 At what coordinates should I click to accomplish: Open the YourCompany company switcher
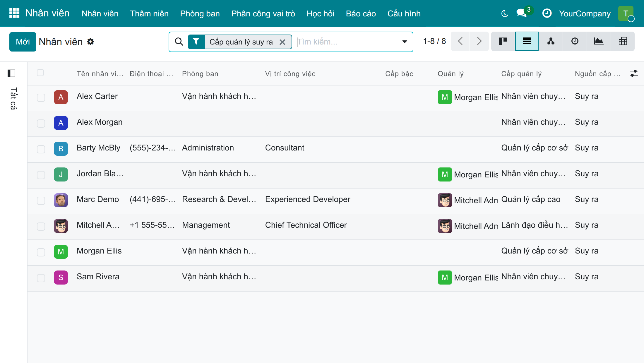(x=585, y=13)
